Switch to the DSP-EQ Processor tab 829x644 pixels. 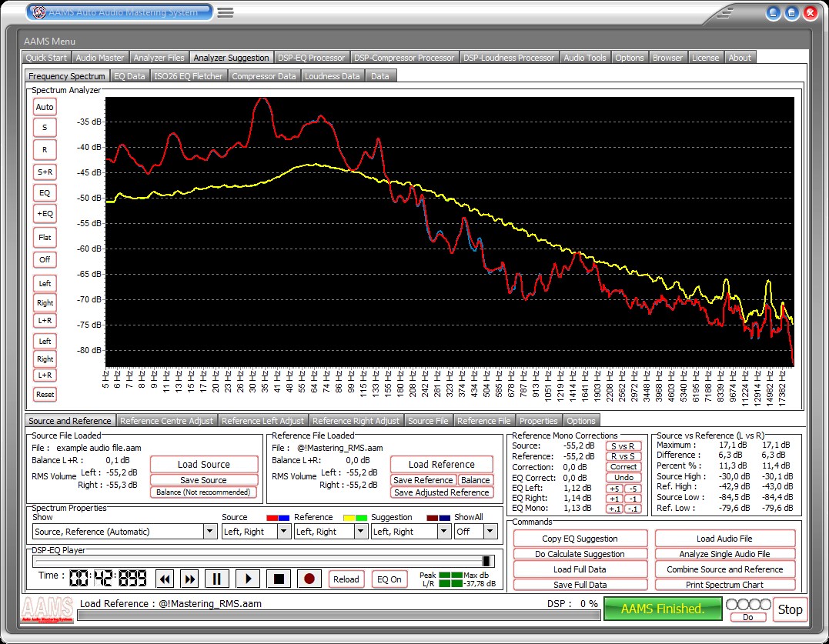pyautogui.click(x=312, y=58)
